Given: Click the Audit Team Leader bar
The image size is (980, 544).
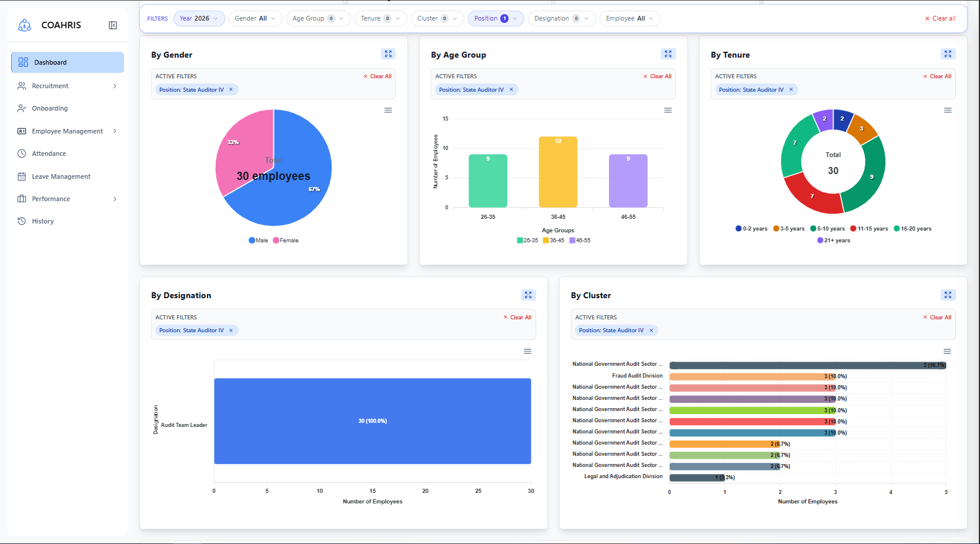Looking at the screenshot, I should (373, 421).
